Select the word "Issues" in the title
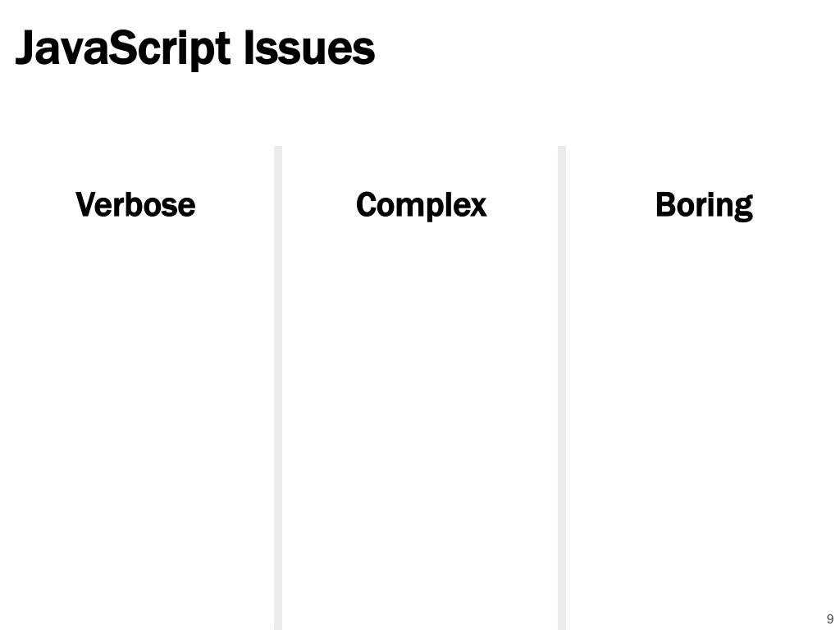 309,48
